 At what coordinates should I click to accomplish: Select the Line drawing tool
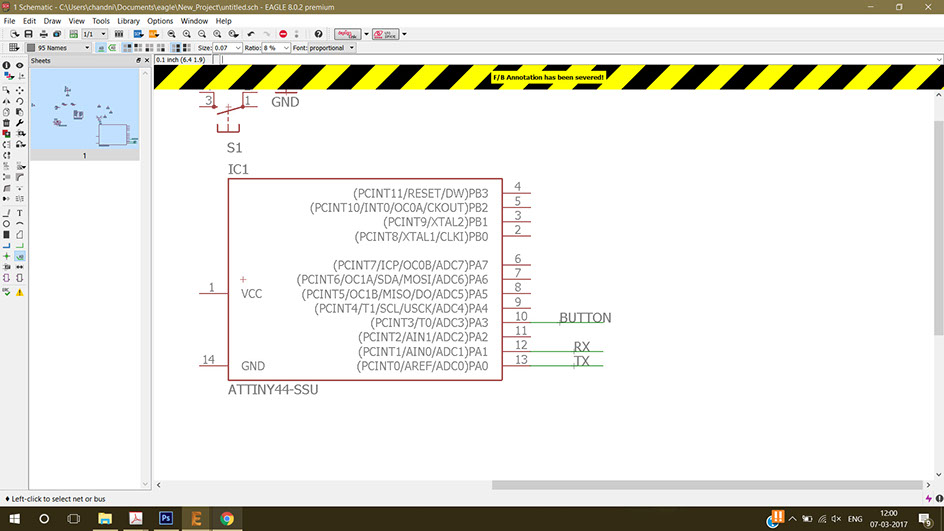[7, 213]
